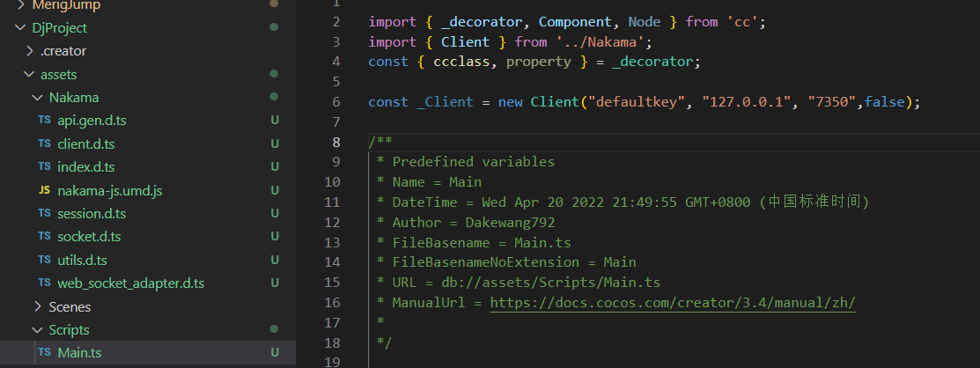Click the TS icon beside session.d.ts

pos(44,213)
